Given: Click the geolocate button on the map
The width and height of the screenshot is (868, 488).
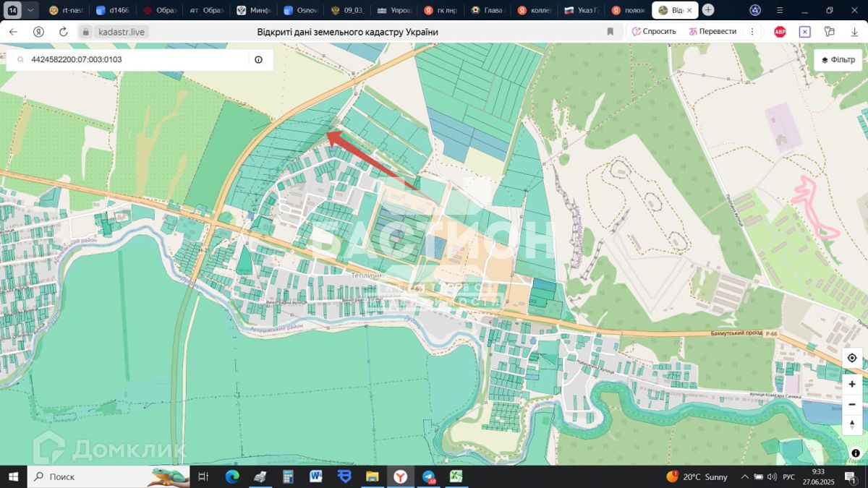Looking at the screenshot, I should click(x=851, y=358).
